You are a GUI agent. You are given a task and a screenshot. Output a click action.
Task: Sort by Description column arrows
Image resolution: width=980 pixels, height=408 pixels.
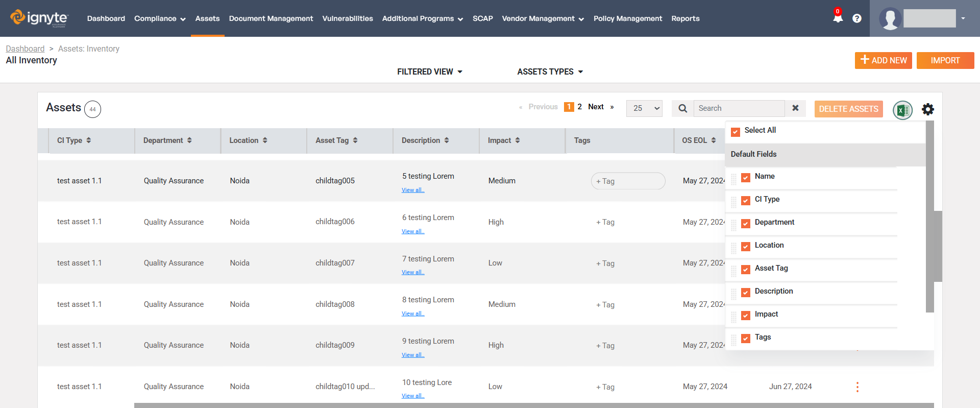coord(447,140)
